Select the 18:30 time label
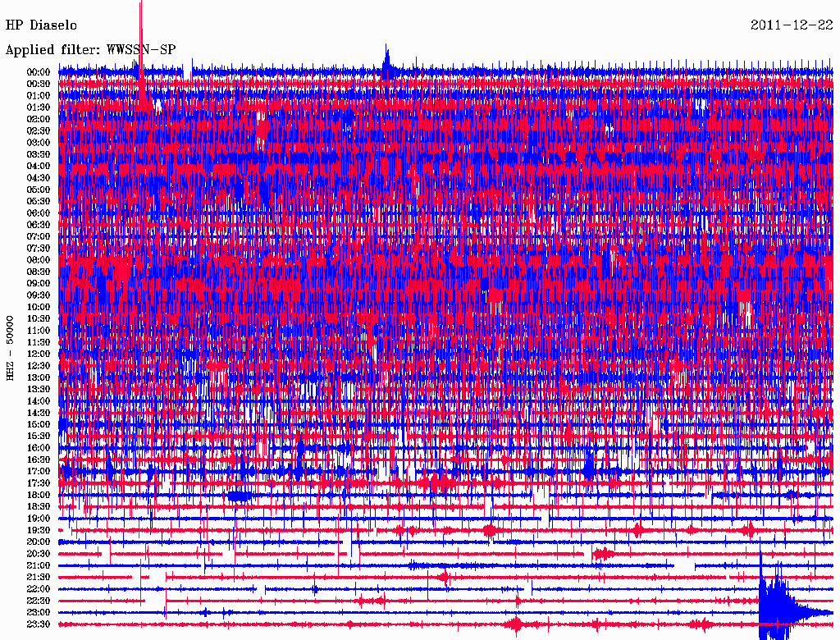 [x=39, y=506]
